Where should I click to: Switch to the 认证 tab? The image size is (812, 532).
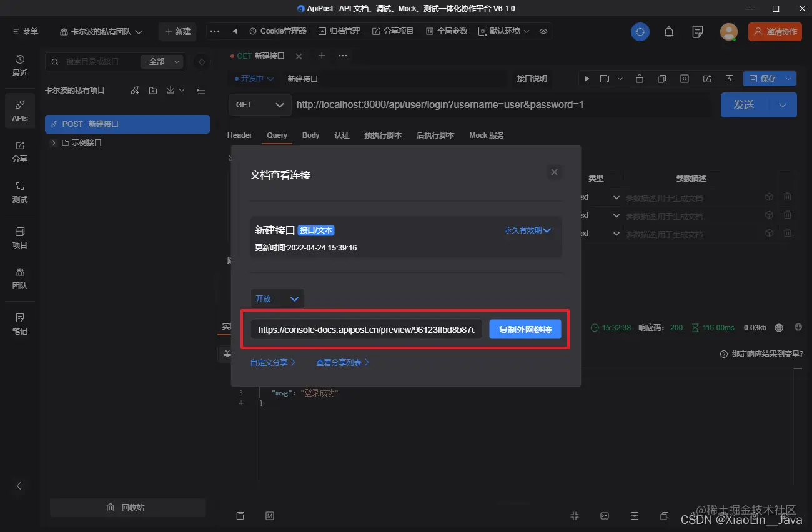pyautogui.click(x=342, y=135)
